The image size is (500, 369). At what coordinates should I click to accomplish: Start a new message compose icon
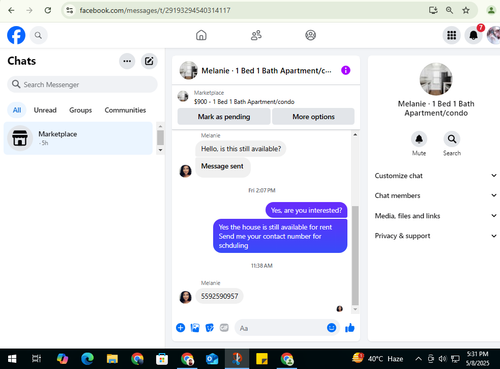(x=149, y=61)
